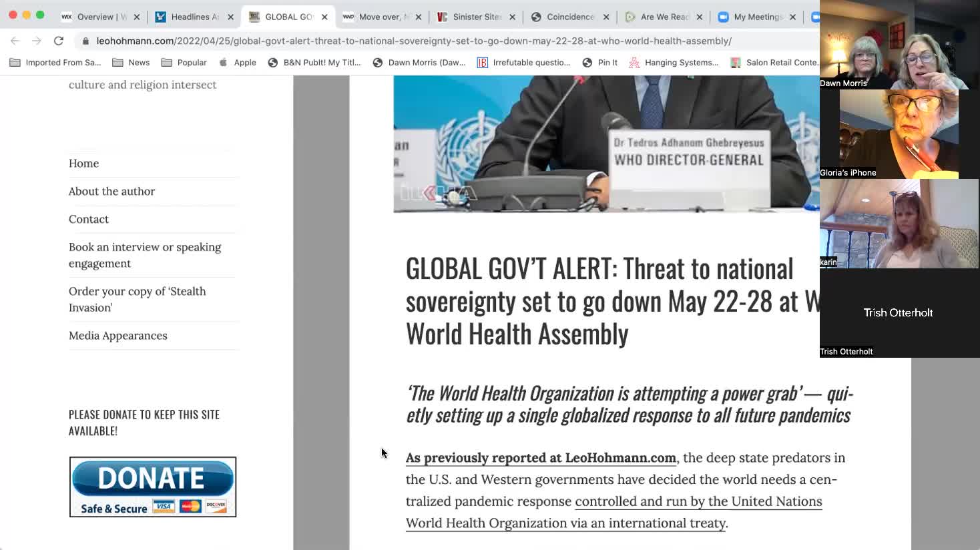
Task: Open About the author page
Action: point(111,192)
